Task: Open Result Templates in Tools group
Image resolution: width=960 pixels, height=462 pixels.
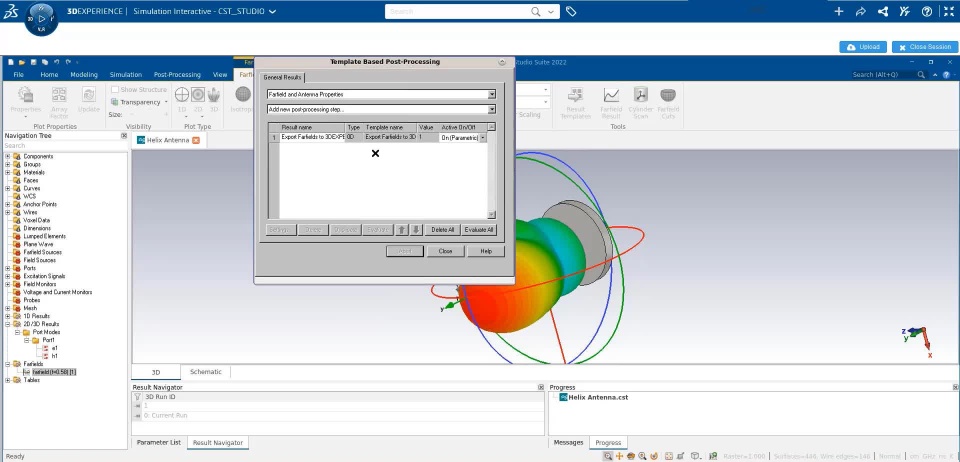Action: pyautogui.click(x=576, y=102)
